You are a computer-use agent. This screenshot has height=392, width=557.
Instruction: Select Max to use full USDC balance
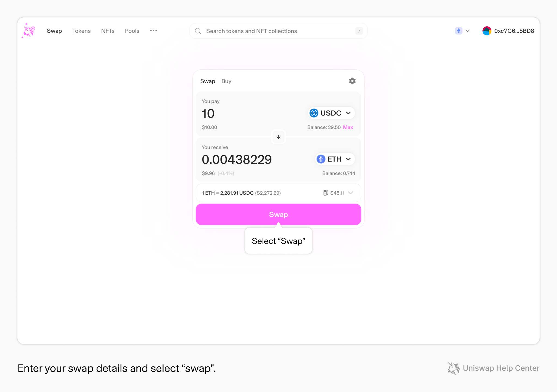tap(348, 127)
